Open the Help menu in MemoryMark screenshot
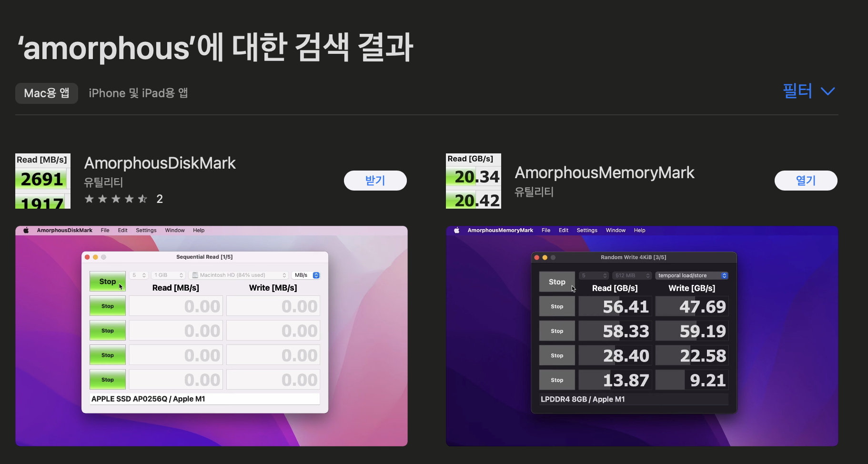Image resolution: width=868 pixels, height=464 pixels. [639, 230]
